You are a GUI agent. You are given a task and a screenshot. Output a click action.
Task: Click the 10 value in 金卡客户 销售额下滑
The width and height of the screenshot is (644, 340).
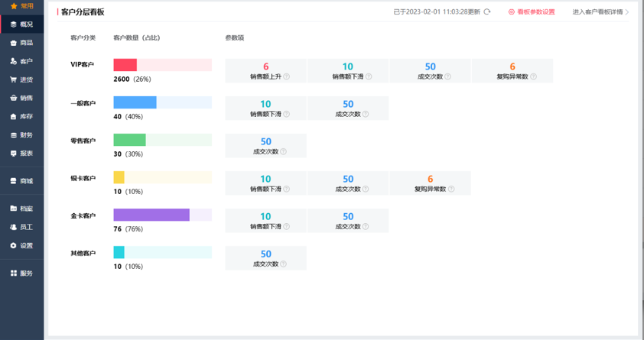(x=265, y=216)
